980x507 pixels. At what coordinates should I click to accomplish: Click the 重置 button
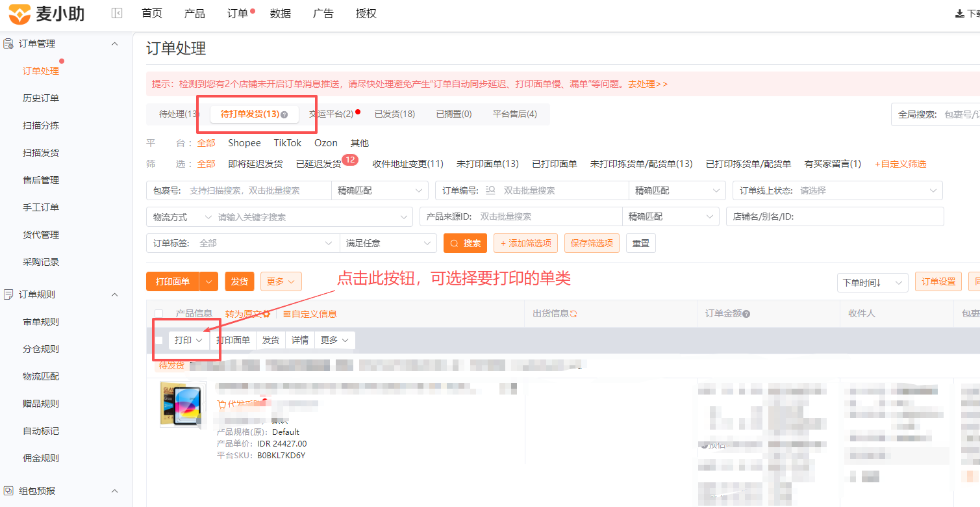click(x=641, y=243)
